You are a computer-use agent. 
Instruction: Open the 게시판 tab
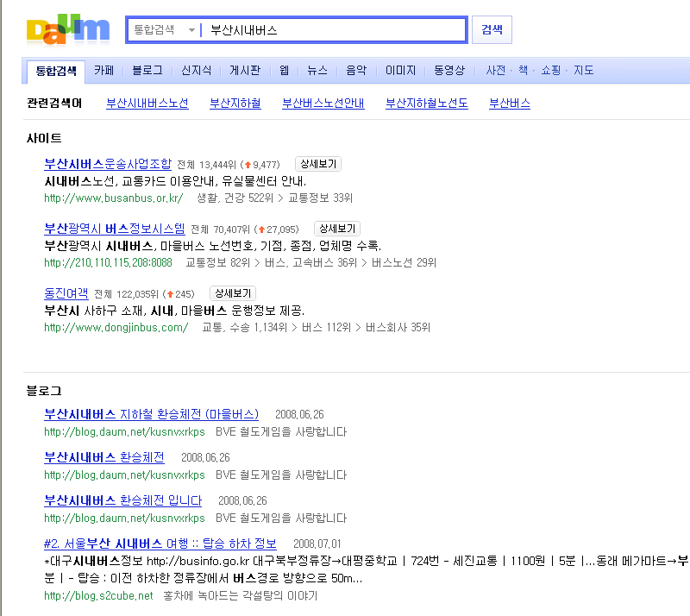pyautogui.click(x=245, y=71)
